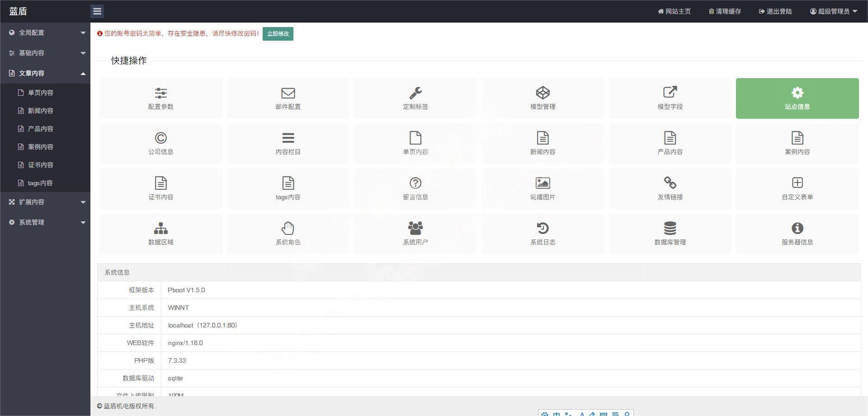Open tags内容 tile in quick actions
Viewport: 868px width, 416px height.
288,189
